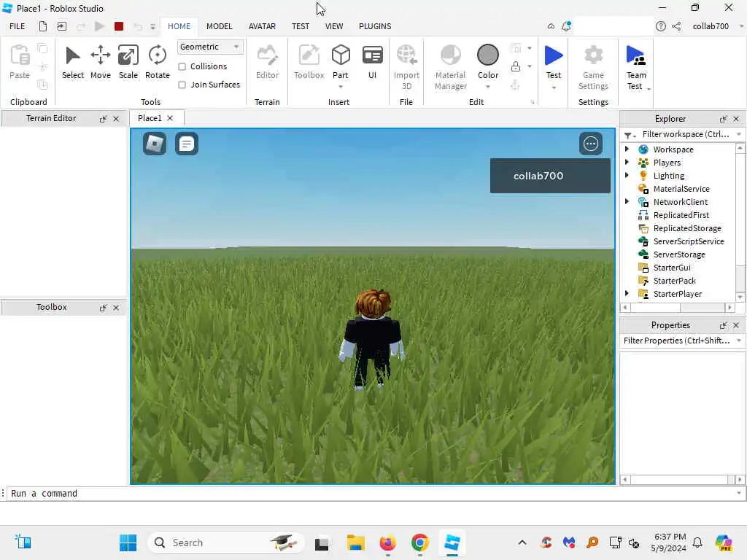Switch to the PLUGINS tab
Viewport: 747px width, 560px height.
coord(375,26)
